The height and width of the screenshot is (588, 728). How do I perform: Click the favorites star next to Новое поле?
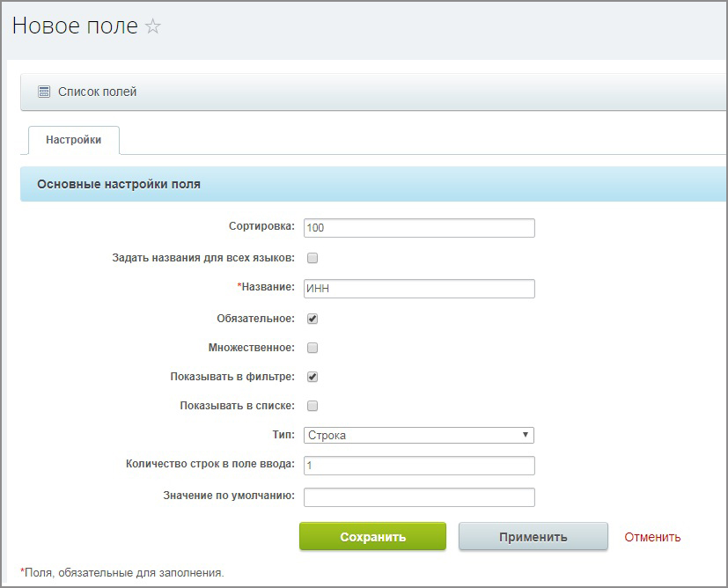click(x=153, y=27)
